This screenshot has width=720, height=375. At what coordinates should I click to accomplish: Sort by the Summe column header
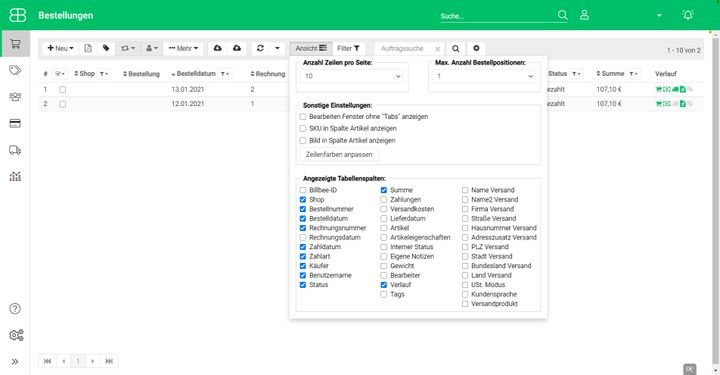(x=610, y=73)
